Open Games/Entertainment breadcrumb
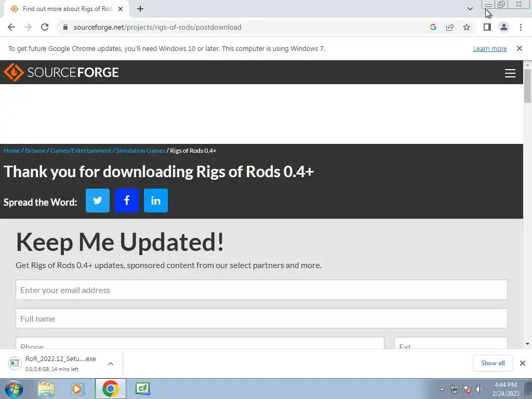 coord(81,151)
